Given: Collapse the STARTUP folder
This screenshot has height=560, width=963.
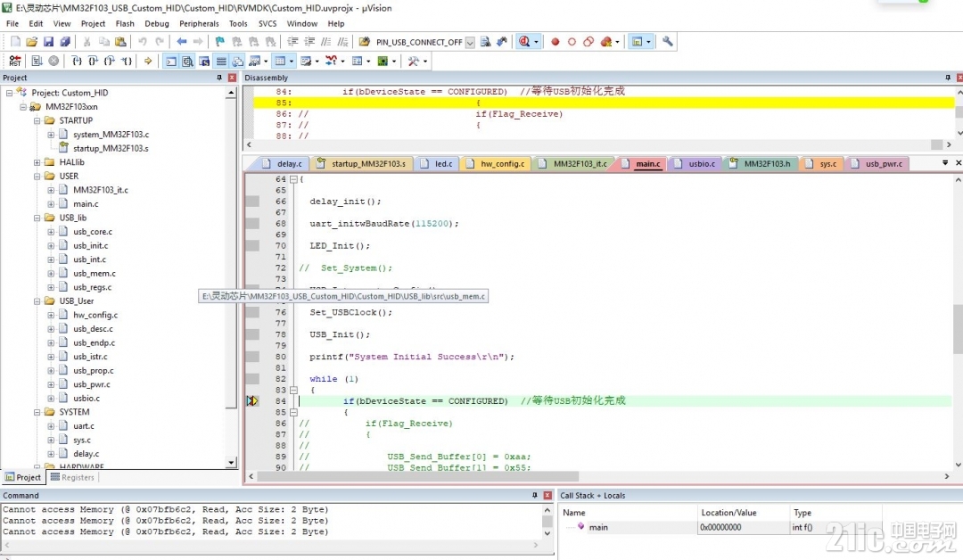Looking at the screenshot, I should [x=37, y=120].
